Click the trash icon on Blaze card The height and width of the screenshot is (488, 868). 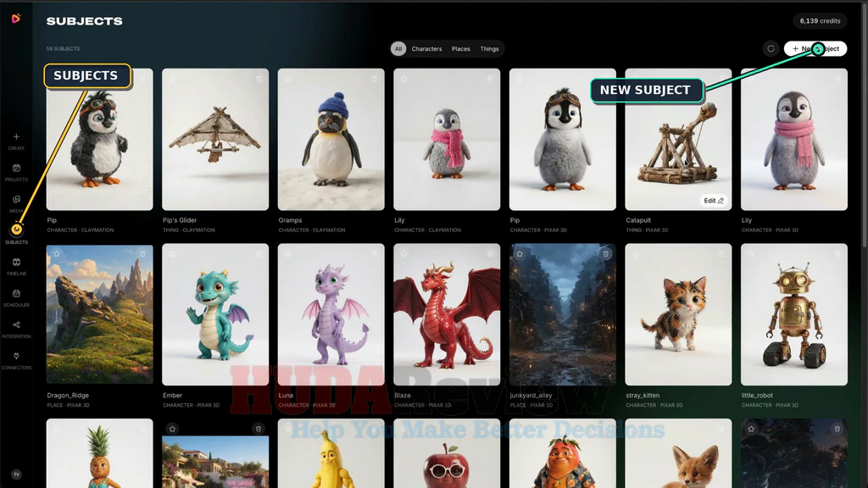pos(490,254)
